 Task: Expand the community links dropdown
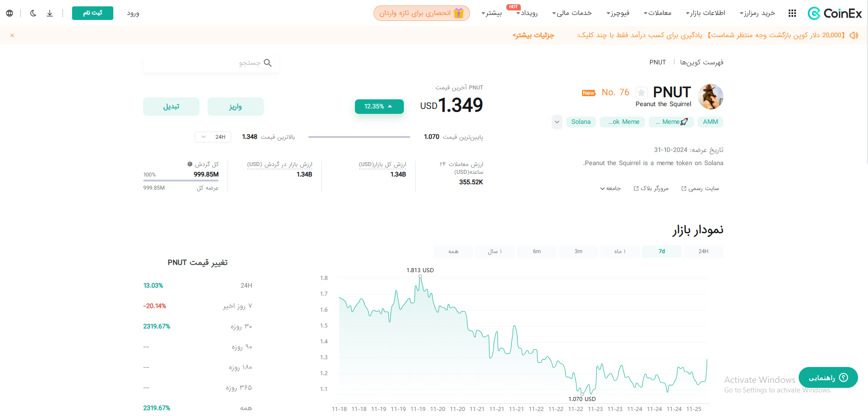(611, 188)
